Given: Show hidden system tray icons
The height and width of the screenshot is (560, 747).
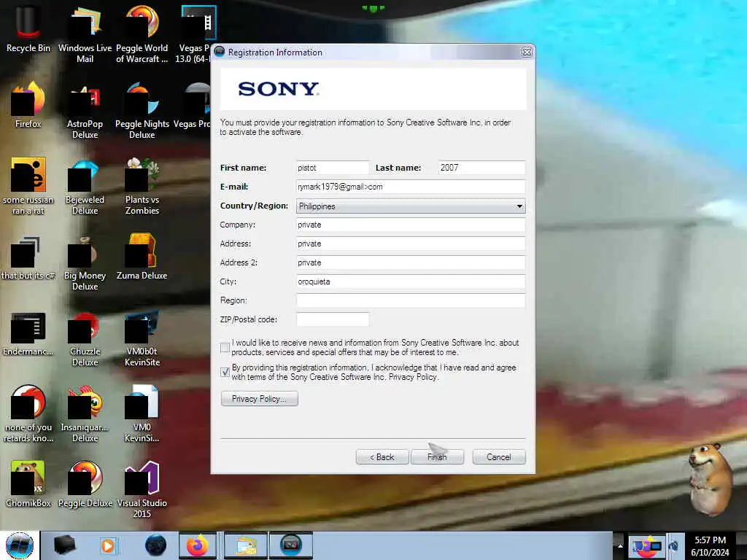Looking at the screenshot, I should (x=620, y=545).
